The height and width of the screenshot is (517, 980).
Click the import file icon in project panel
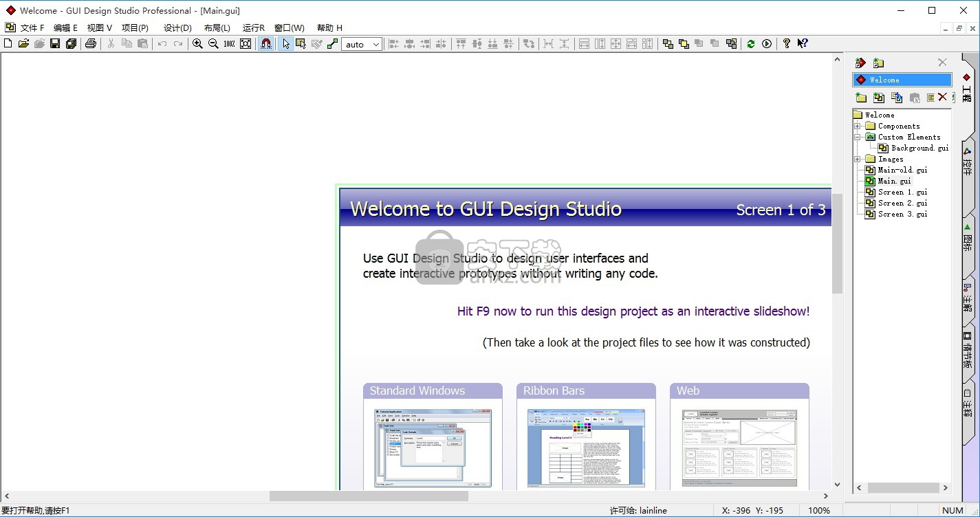pyautogui.click(x=897, y=98)
